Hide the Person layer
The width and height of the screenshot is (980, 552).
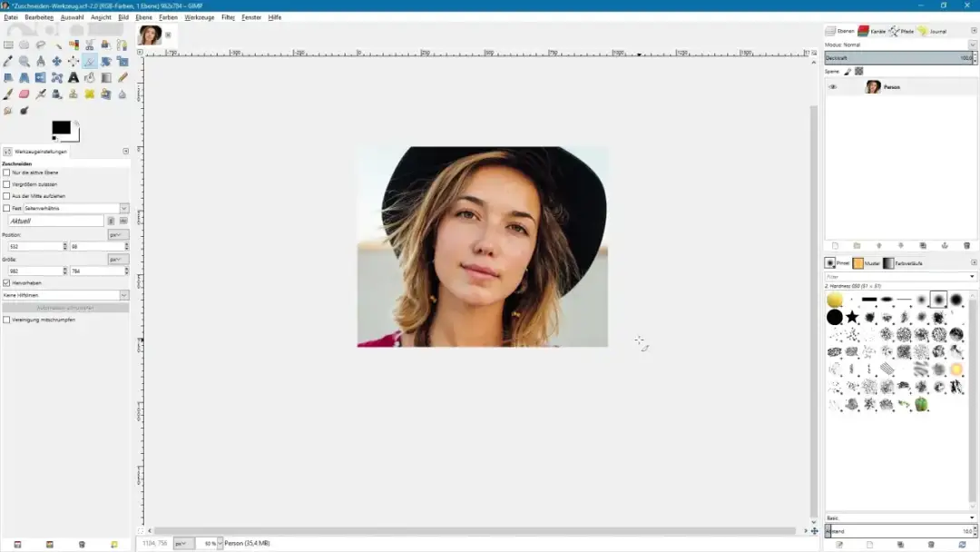(832, 87)
